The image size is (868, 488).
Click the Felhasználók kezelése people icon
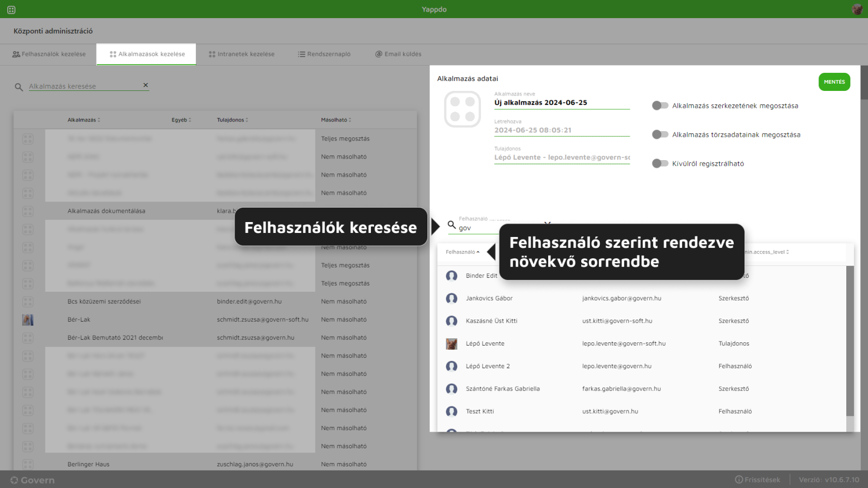pos(17,53)
